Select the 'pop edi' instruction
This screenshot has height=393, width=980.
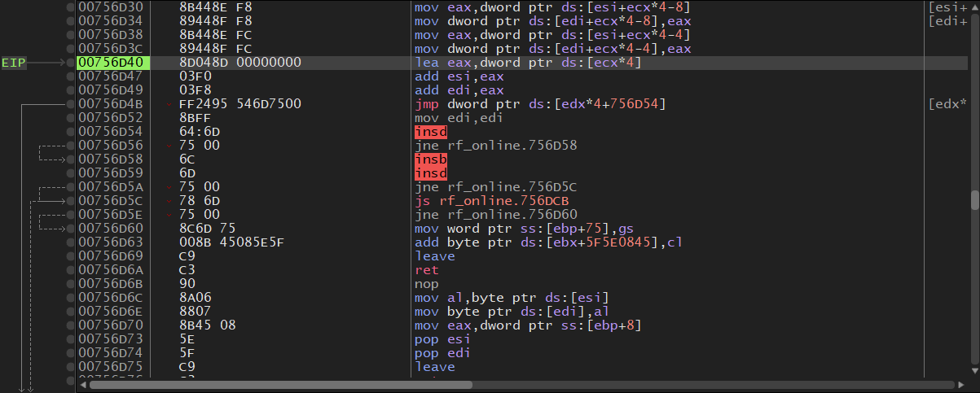pyautogui.click(x=443, y=353)
